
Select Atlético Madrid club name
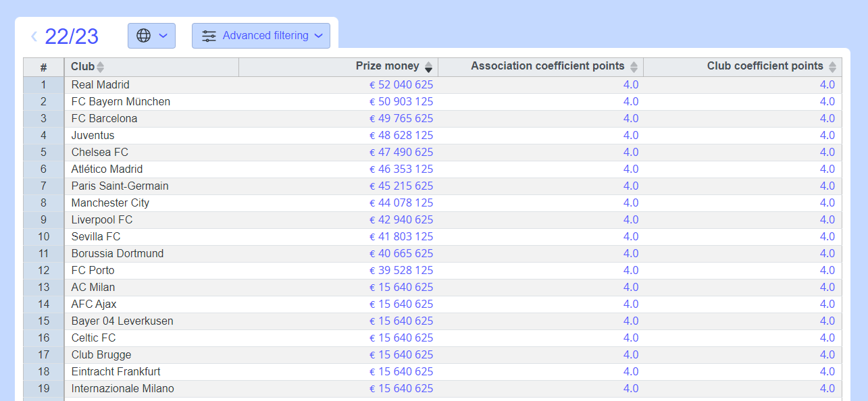point(107,169)
